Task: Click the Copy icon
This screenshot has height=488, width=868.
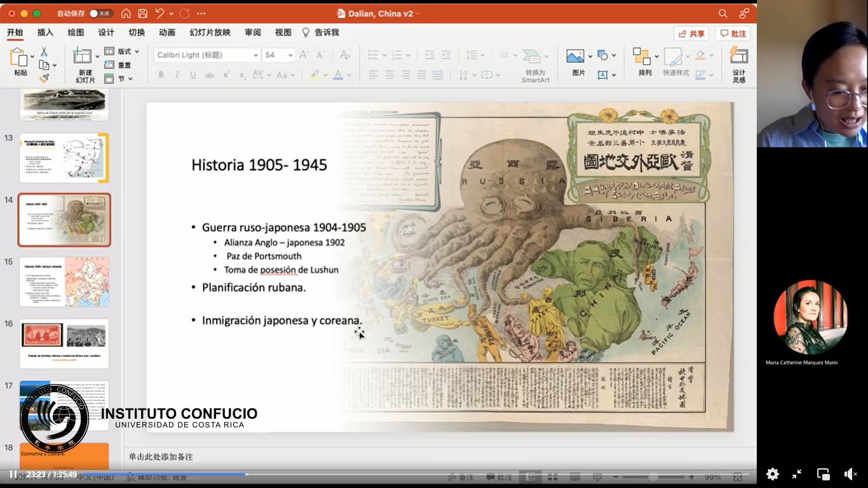Action: pyautogui.click(x=44, y=65)
